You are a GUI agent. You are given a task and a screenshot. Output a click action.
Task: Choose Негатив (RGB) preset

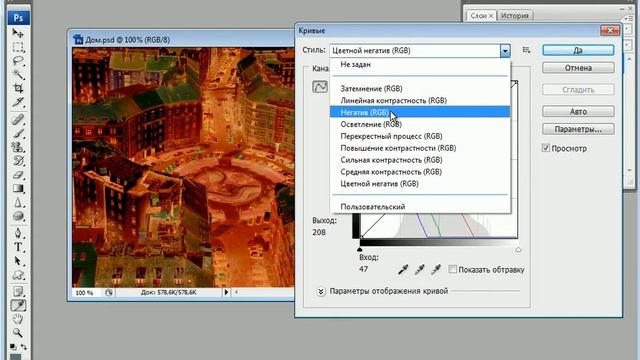420,112
